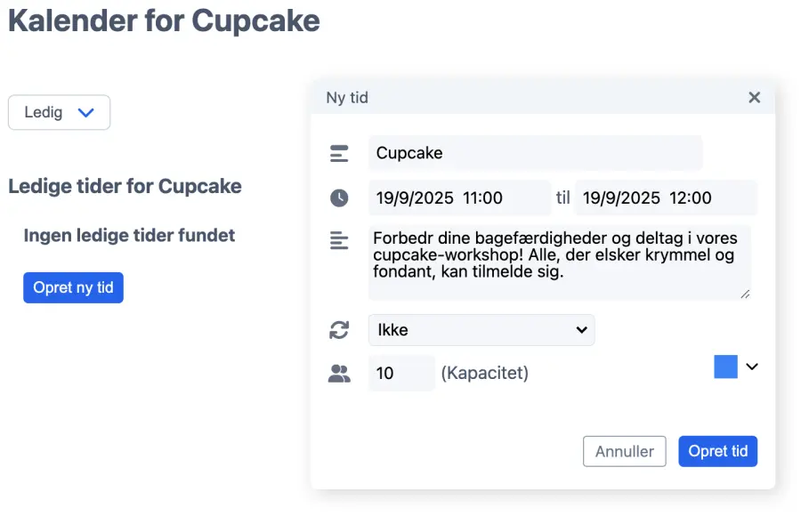This screenshot has width=801, height=532.
Task: Click the end date 19/9/2025 12:00 field
Action: [x=665, y=197]
